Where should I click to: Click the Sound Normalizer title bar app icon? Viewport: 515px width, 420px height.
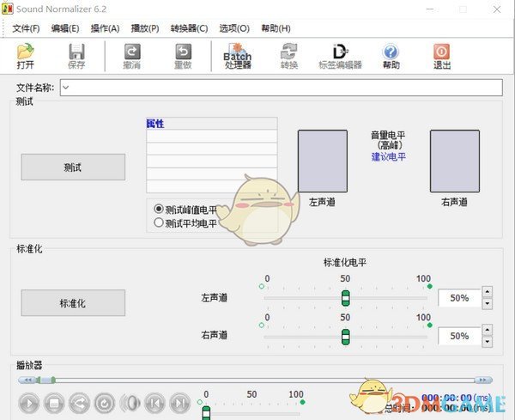[x=7, y=9]
